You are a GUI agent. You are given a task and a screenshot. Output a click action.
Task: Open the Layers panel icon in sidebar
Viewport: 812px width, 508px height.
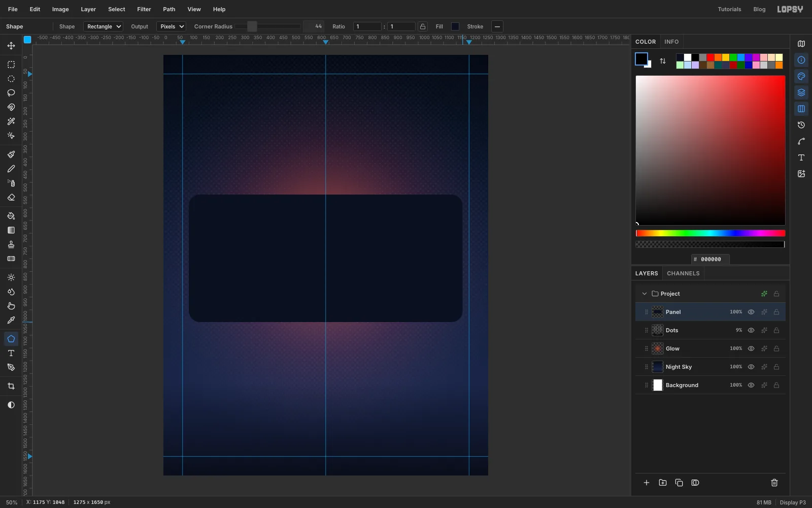[801, 92]
